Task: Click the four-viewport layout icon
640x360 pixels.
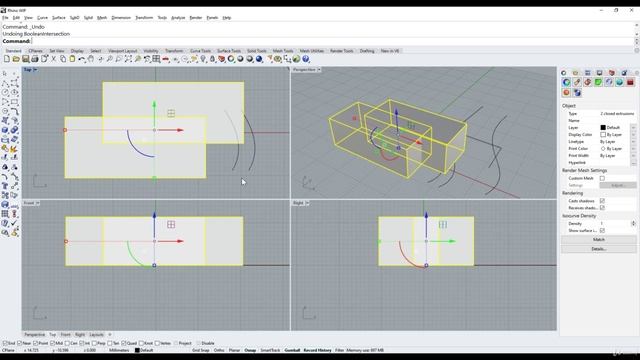Action: pos(156,59)
